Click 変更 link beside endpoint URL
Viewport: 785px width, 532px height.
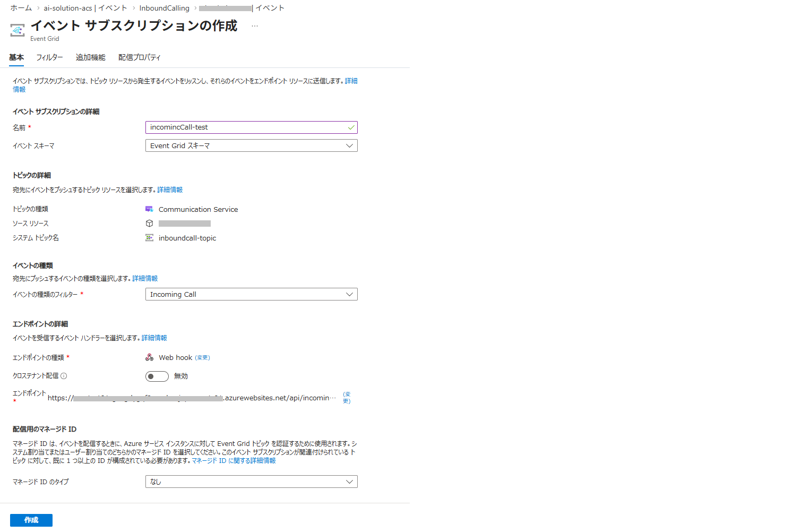pos(347,398)
